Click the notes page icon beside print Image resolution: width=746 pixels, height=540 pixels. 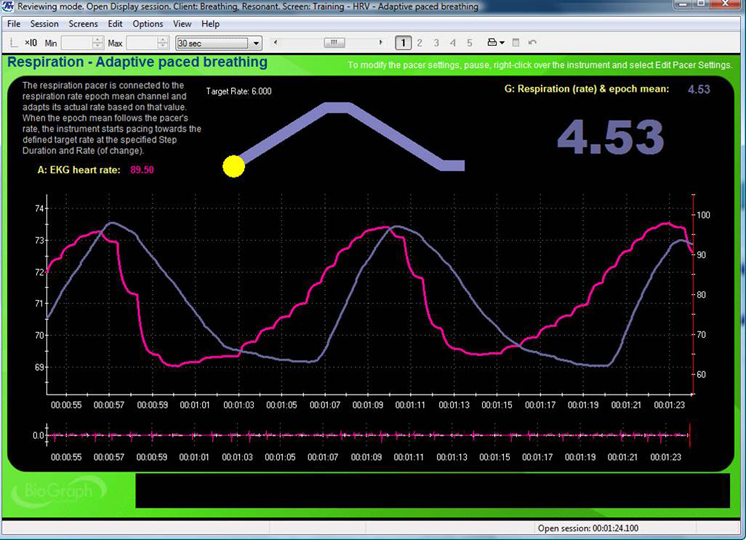pyautogui.click(x=516, y=43)
